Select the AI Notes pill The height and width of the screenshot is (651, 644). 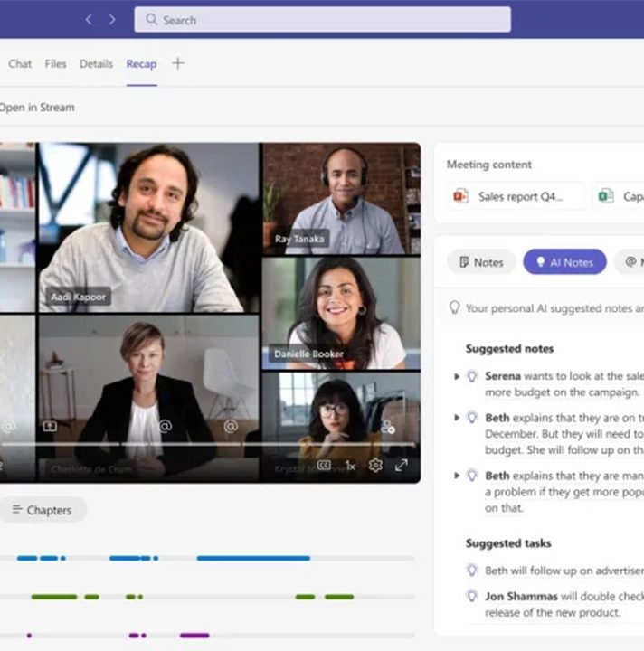(564, 262)
